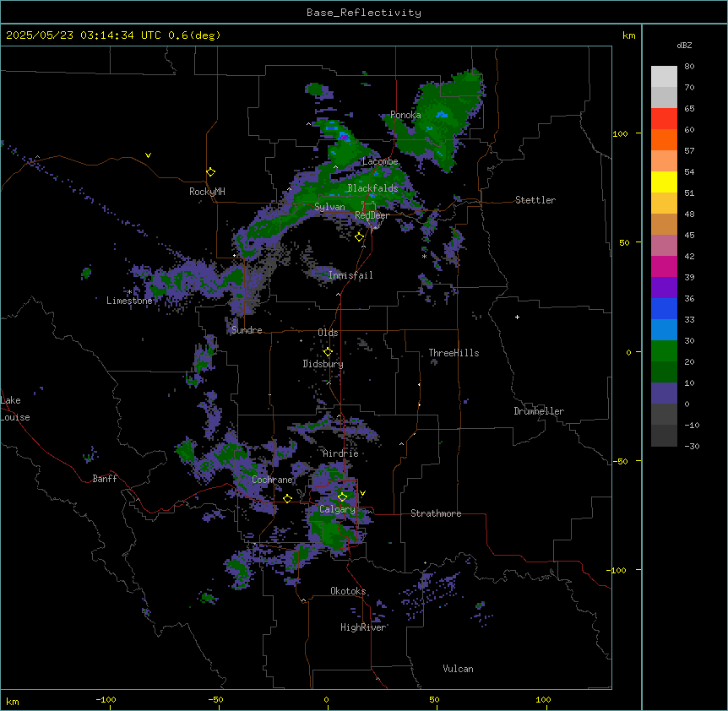Click the Blackfalds city label

[372, 188]
